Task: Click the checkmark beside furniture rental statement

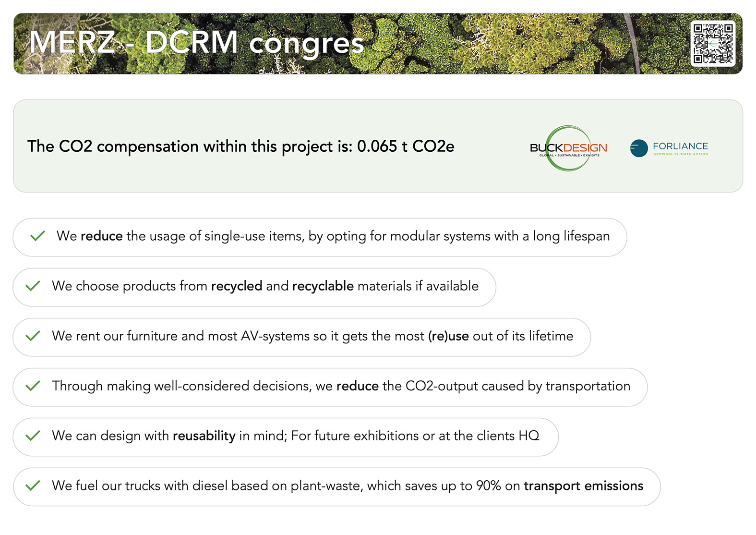Action: pos(33,336)
